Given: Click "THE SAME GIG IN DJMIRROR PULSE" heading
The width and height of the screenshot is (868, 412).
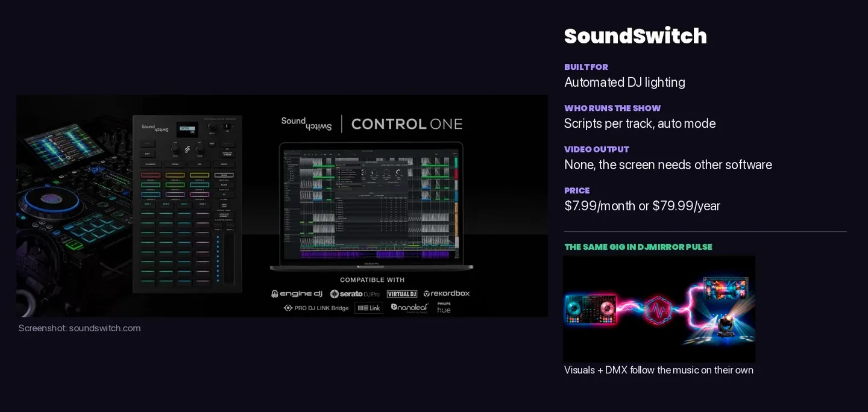Looking at the screenshot, I should coord(638,247).
